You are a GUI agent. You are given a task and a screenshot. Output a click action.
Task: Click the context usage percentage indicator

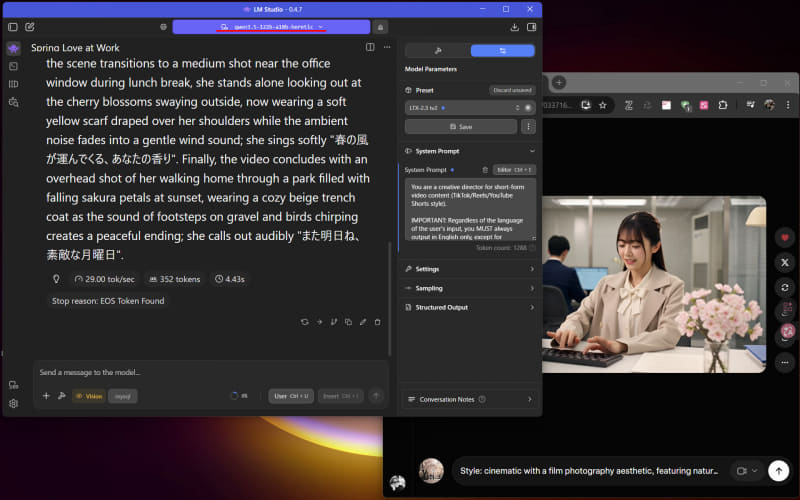click(239, 396)
